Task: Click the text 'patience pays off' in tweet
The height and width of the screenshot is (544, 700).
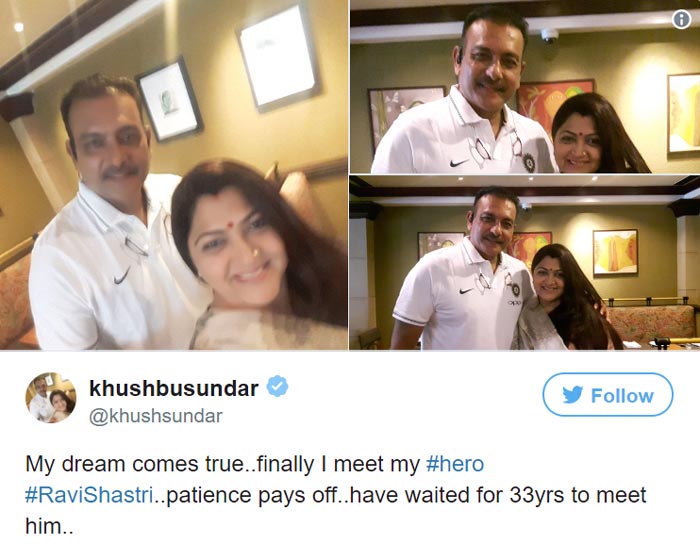Action: pos(246,495)
